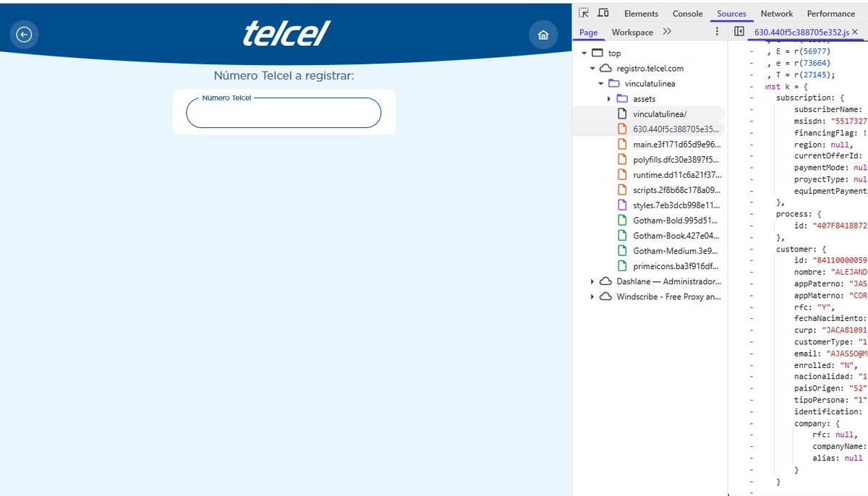
Task: Toggle the device toolbar icon
Action: [603, 13]
